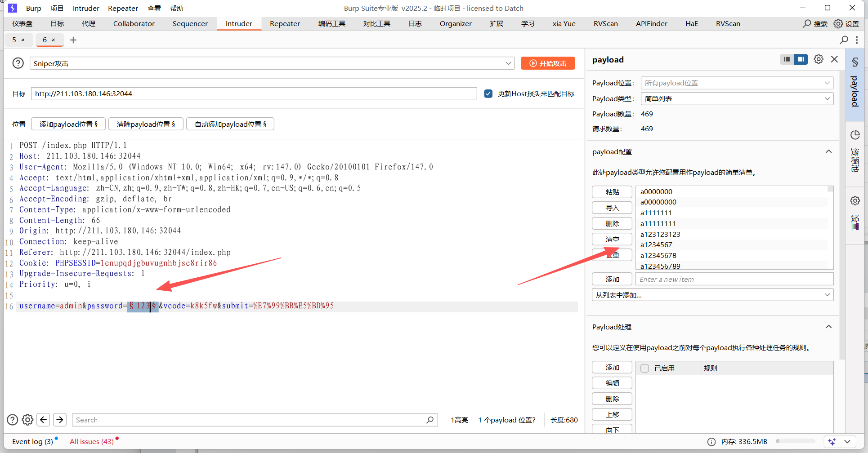
Task: Click the search magnifier in tab bar
Action: tap(844, 40)
